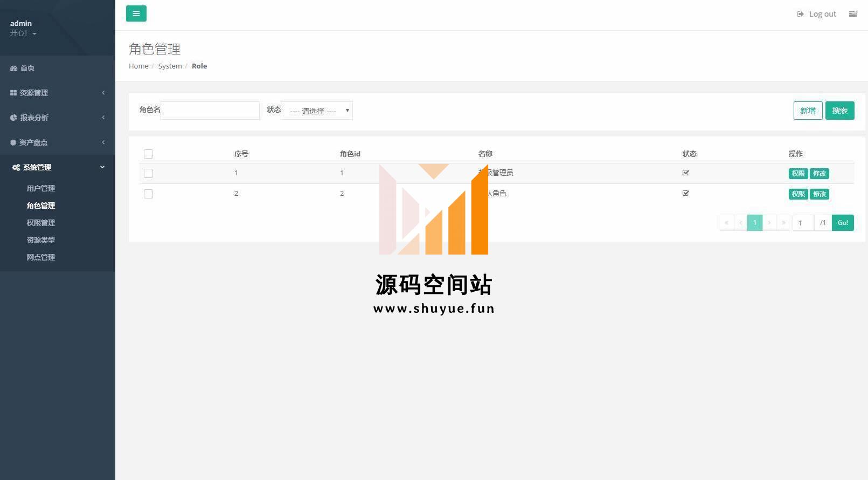Go to the first page arrow
868x480 pixels.
pos(726,223)
